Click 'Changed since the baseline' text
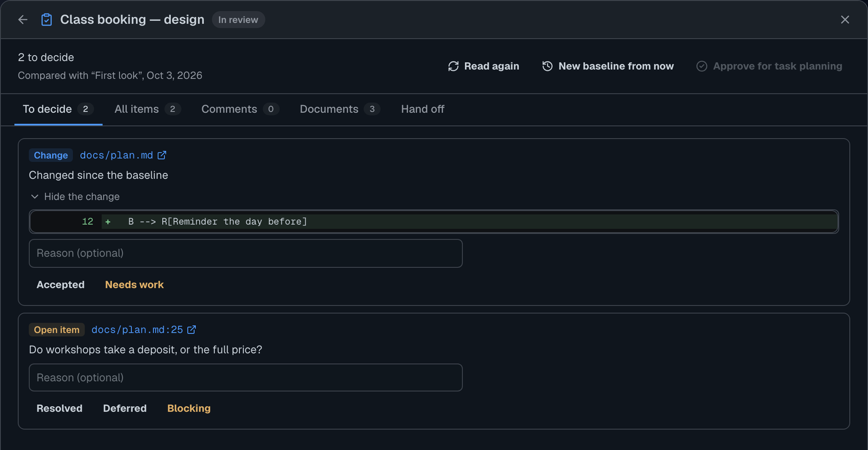Screen dimensions: 868x450 99,175
